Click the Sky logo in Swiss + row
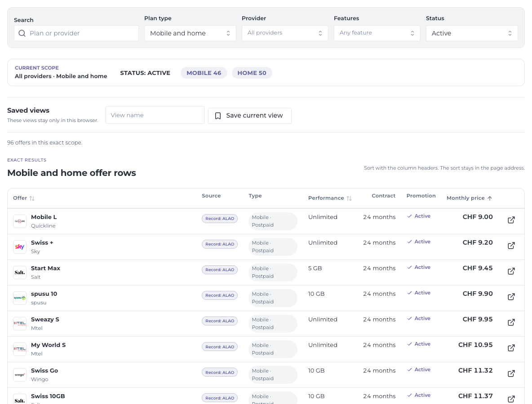This screenshot has height=404, width=532. (x=20, y=247)
